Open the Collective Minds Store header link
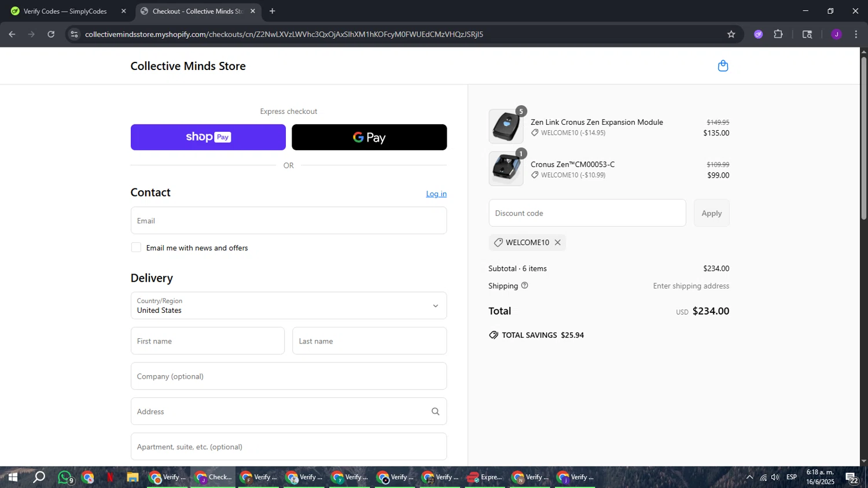 point(188,66)
